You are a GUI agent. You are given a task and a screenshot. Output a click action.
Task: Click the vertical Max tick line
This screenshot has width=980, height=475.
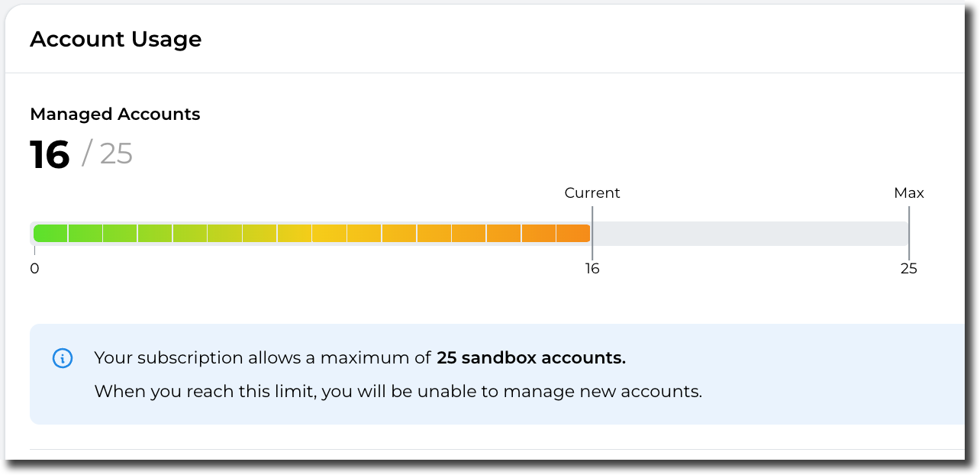coord(909,234)
